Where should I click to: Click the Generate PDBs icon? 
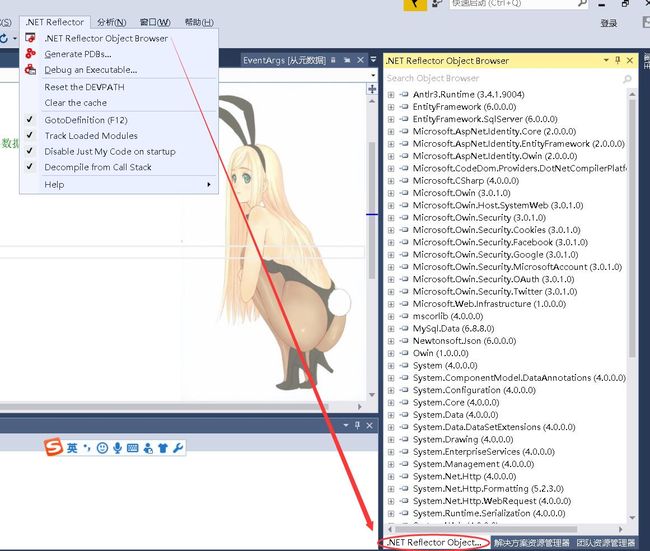click(30, 53)
